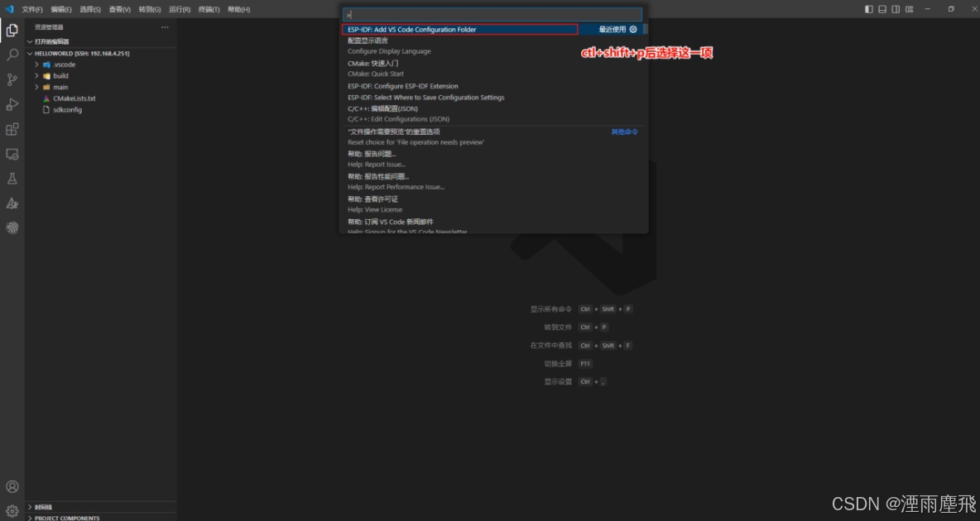Screen dimensions: 980x521
Task: Open the ESP-IDF Explorer icon
Action: pos(12,228)
